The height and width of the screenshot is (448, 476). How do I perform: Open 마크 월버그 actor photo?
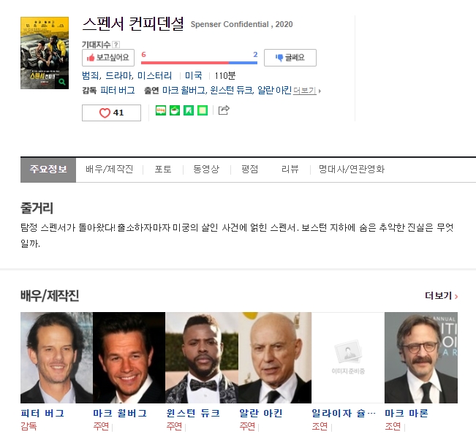[x=129, y=358]
